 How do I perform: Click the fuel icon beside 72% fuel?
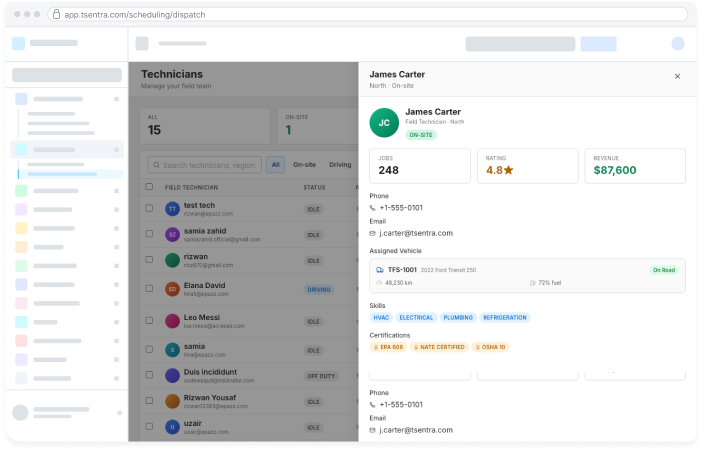(532, 283)
